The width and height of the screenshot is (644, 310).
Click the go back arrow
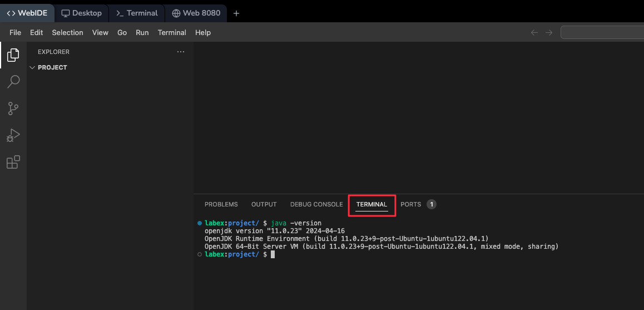pos(534,32)
